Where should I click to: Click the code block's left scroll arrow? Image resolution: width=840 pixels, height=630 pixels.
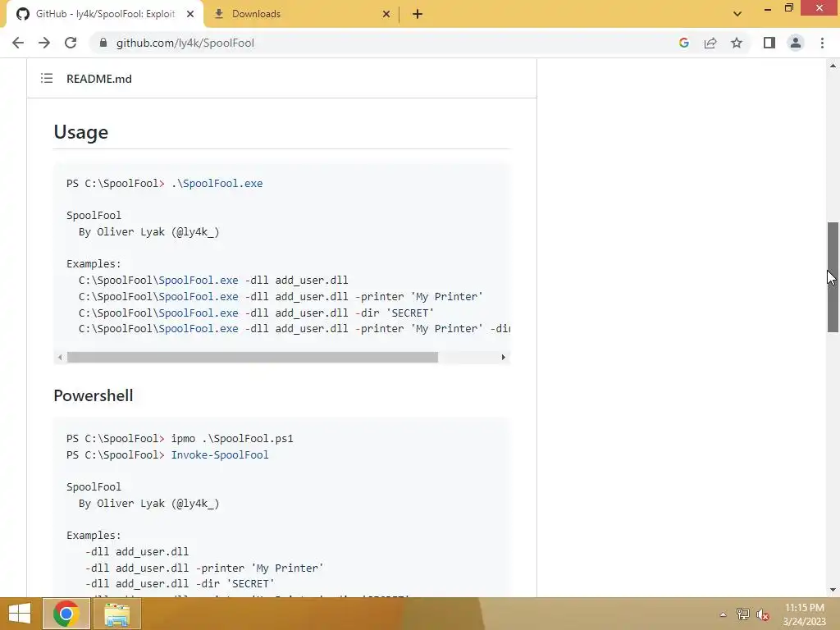point(60,358)
